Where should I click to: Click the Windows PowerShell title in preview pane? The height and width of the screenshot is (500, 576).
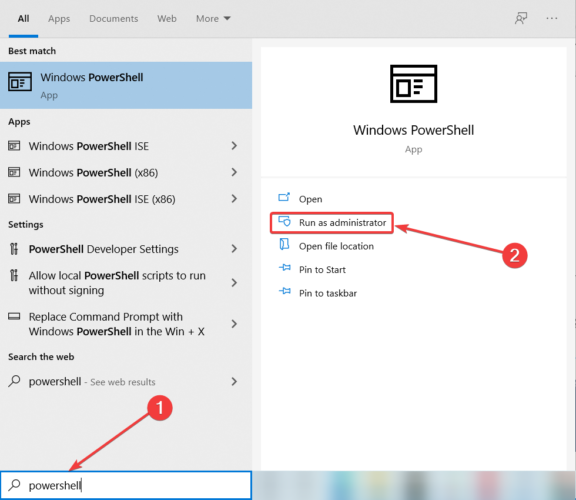click(413, 130)
